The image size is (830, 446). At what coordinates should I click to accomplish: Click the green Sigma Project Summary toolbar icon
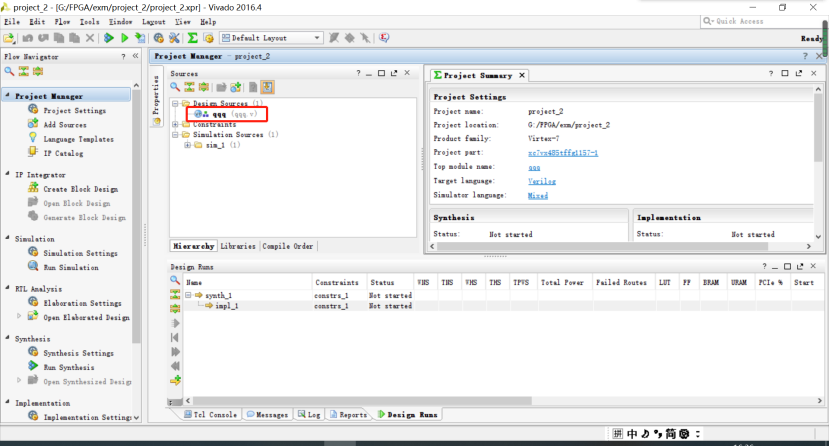point(192,38)
